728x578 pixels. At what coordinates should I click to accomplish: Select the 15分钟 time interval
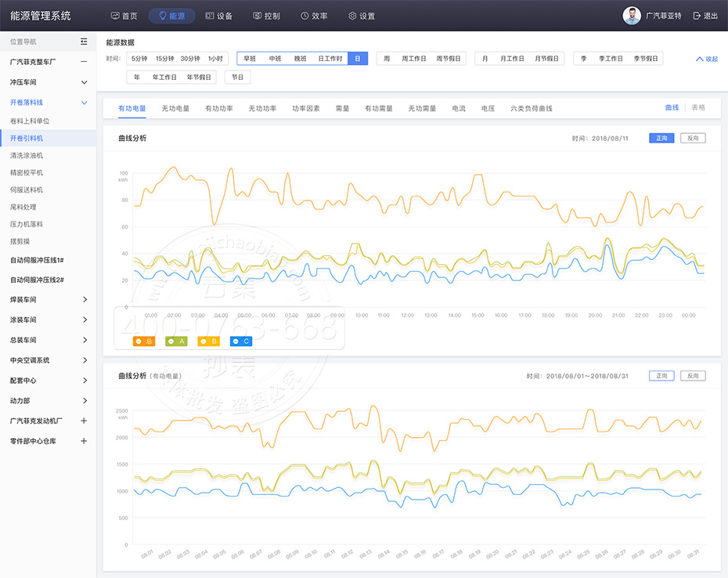click(x=164, y=59)
